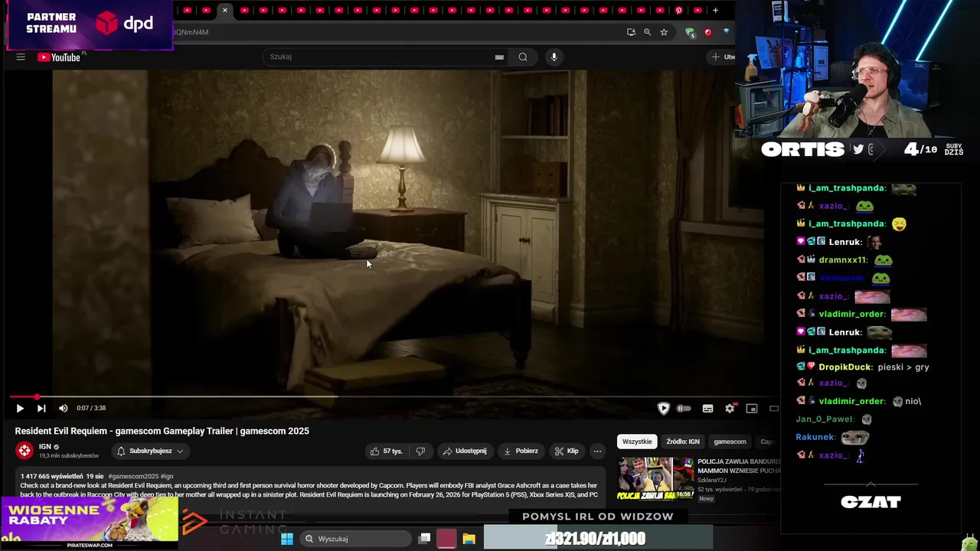Mute the video volume speaker icon

63,409
